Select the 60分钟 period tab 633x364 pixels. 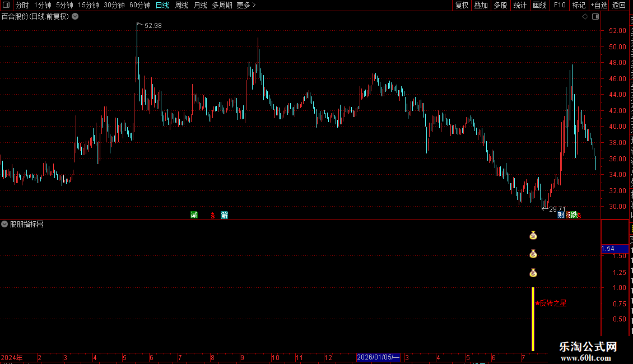(139, 5)
